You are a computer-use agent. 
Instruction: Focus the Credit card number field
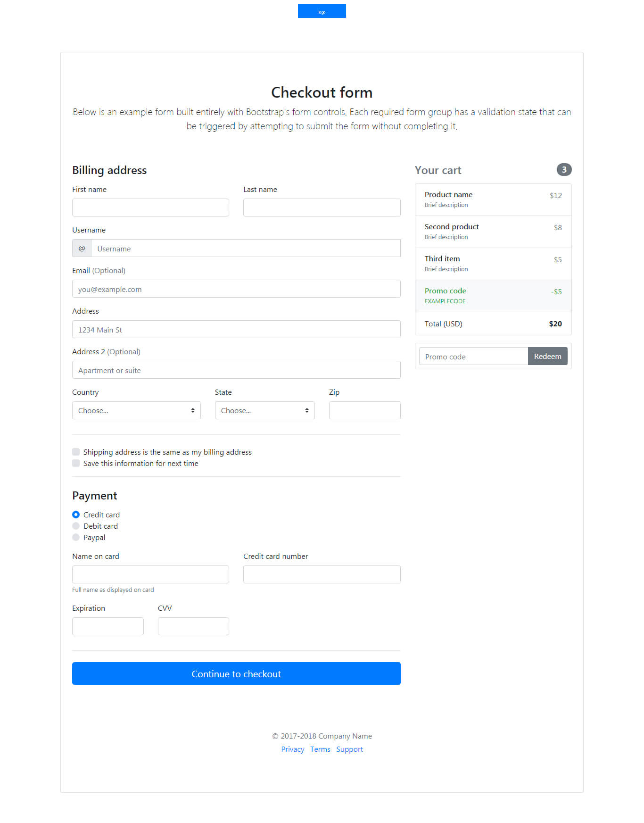[322, 574]
